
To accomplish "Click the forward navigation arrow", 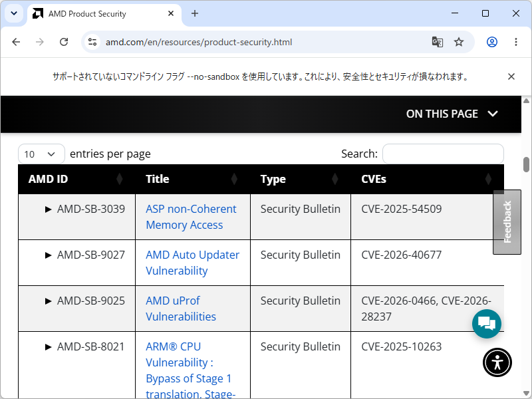I will click(x=40, y=42).
